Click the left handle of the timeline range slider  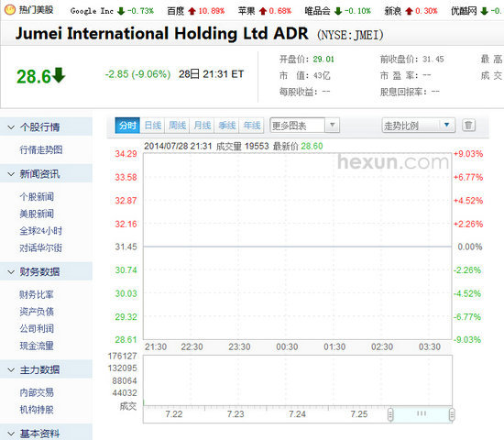390,414
